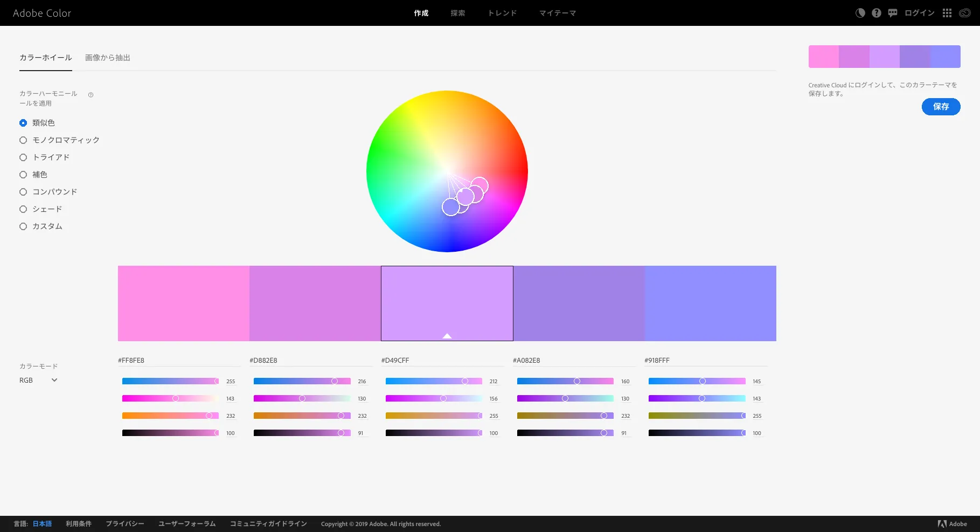Click the red value 216 under #D882E8
The height and width of the screenshot is (532, 980).
click(362, 381)
